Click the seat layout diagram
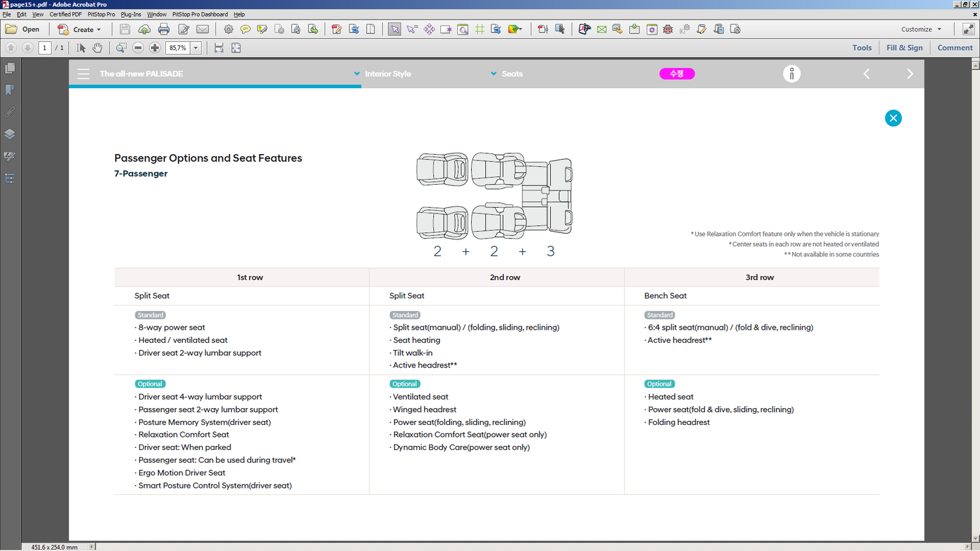The image size is (980, 551). [x=495, y=196]
